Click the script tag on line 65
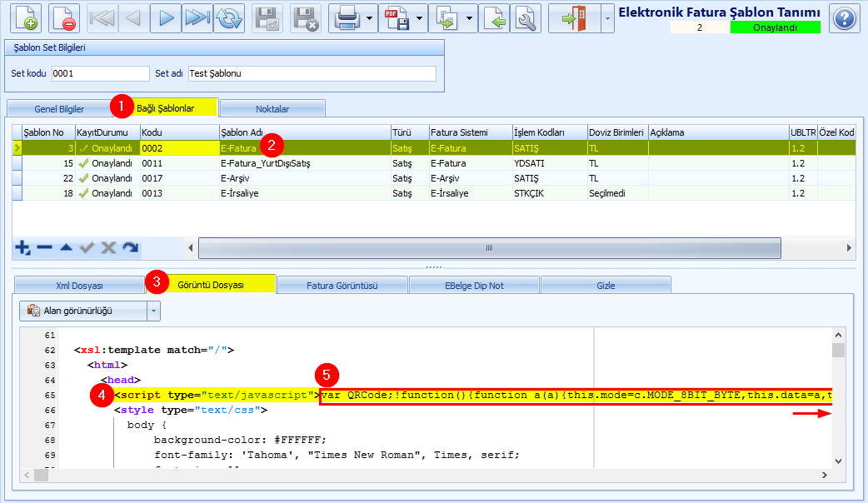The height and width of the screenshot is (503, 868). [x=217, y=395]
